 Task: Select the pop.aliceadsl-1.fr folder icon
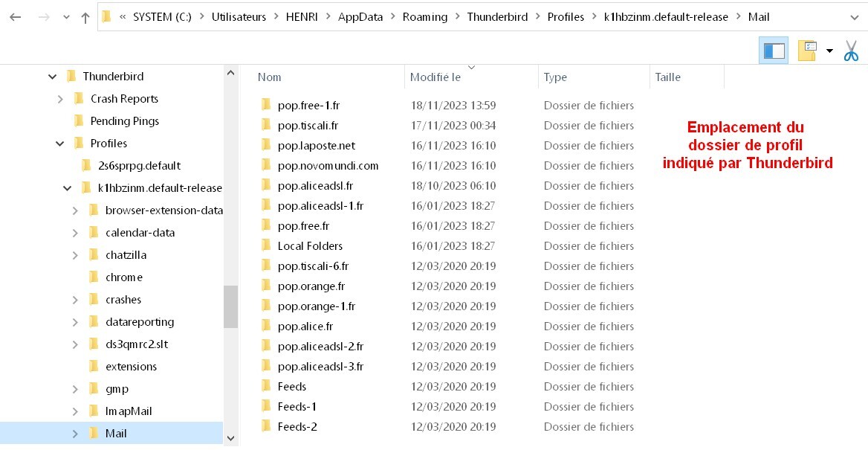pos(266,205)
